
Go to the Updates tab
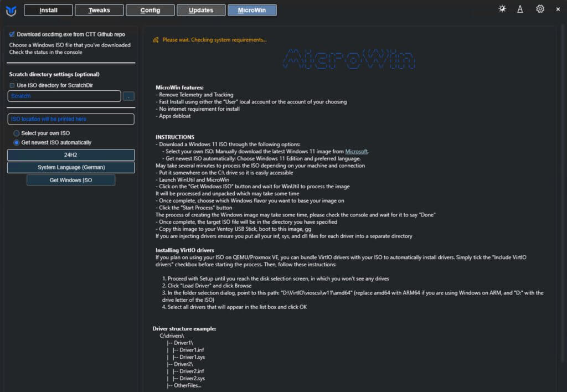tap(201, 10)
